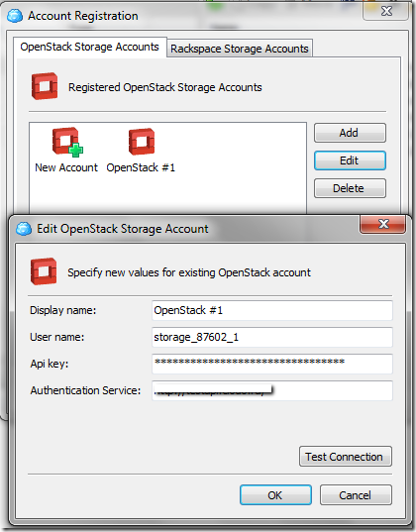Confirm changes with the OK button
This screenshot has width=416, height=532.
pos(275,495)
